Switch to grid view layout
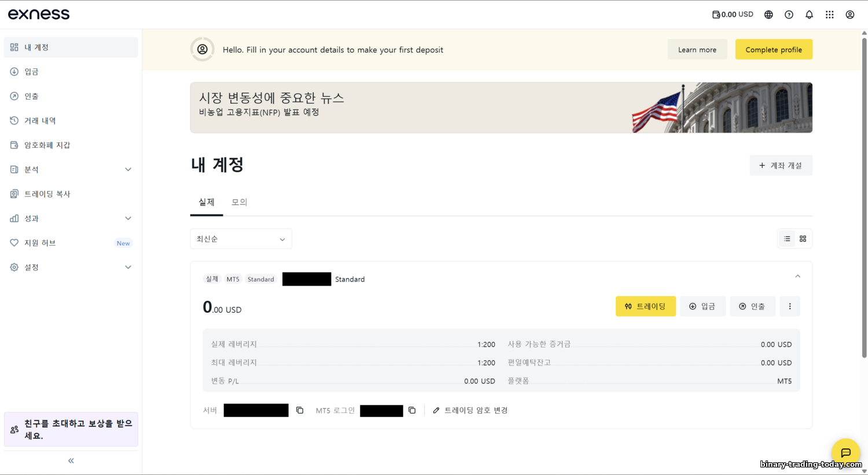 click(x=803, y=239)
